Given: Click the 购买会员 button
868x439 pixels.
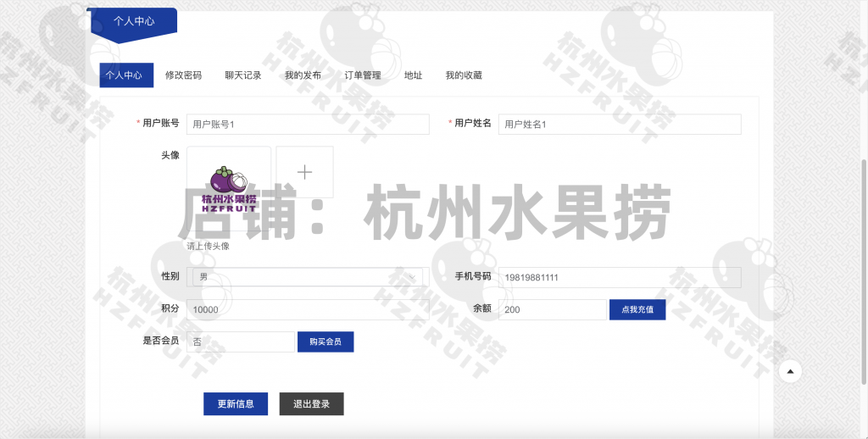Looking at the screenshot, I should coord(325,342).
